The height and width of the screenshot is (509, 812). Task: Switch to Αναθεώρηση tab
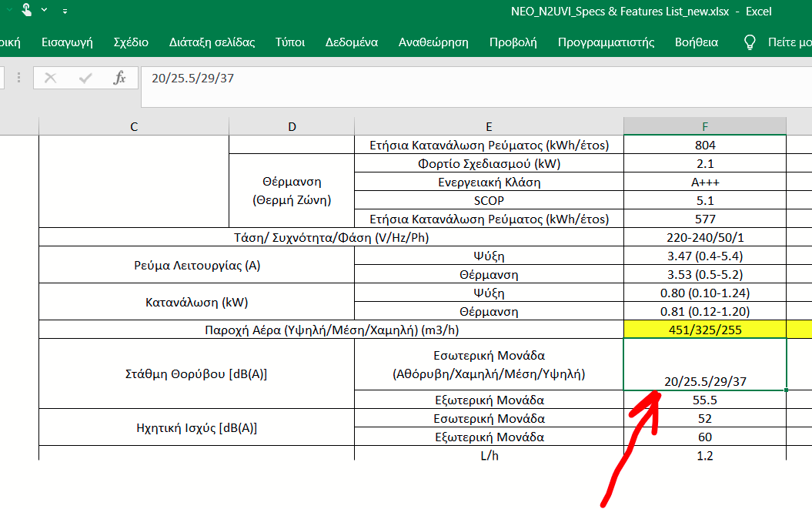(x=433, y=42)
